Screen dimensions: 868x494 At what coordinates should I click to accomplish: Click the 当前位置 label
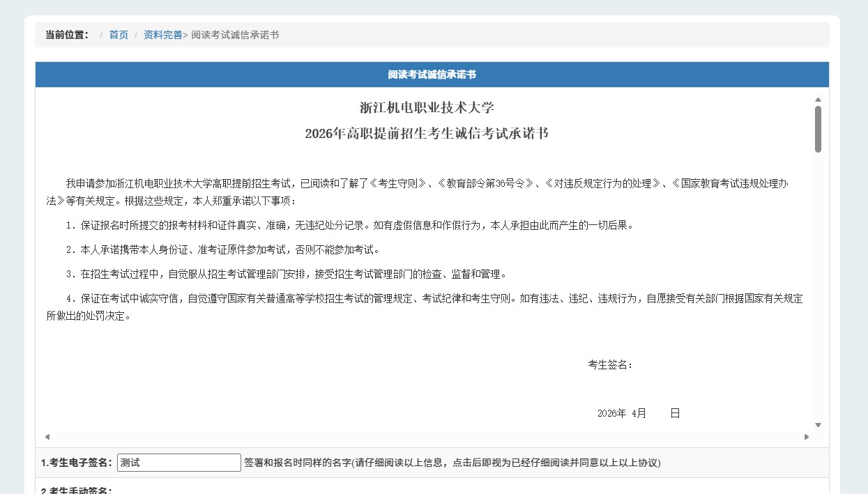(x=67, y=35)
